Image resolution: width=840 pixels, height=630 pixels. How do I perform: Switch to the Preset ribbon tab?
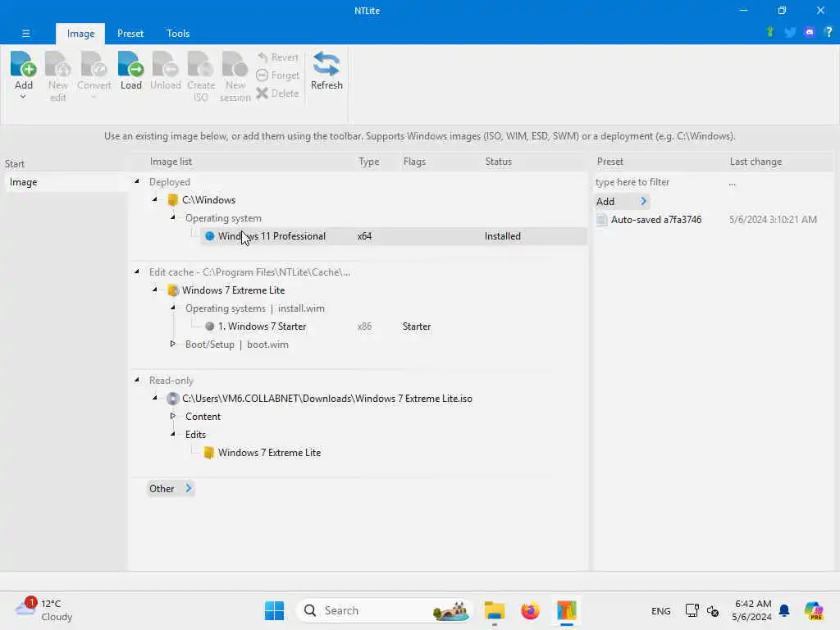click(x=130, y=33)
